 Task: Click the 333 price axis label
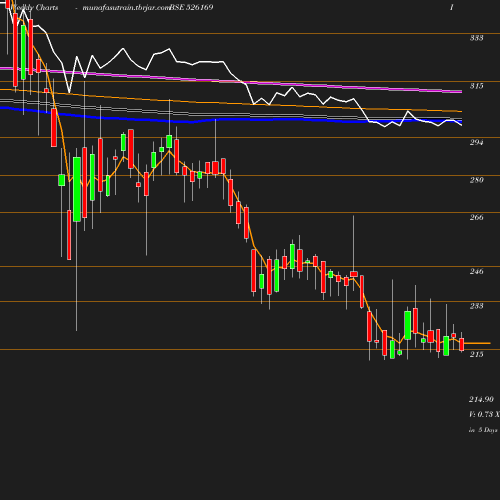(476, 38)
